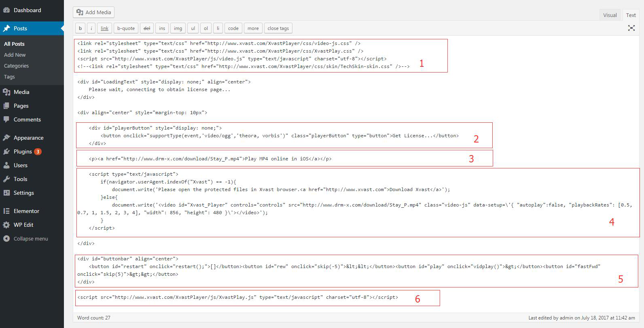The image size is (644, 328).
Task: Open the WP Edit menu item
Action: (32, 225)
